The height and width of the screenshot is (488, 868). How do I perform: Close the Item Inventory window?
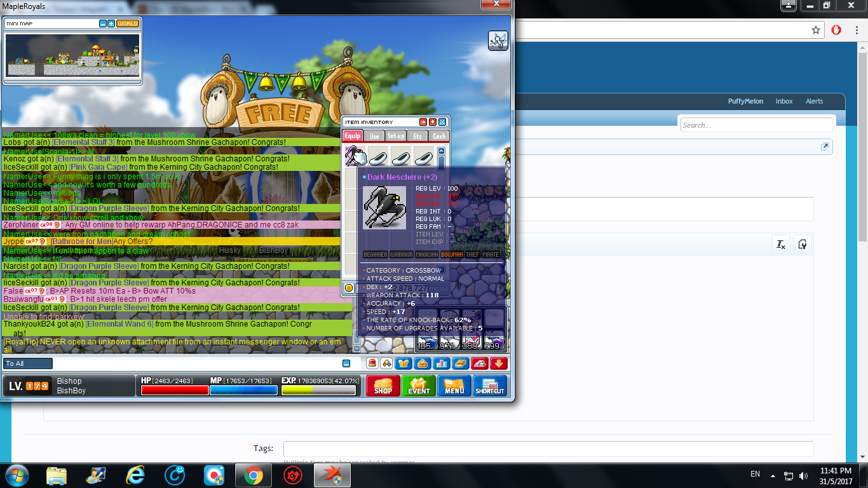click(x=442, y=122)
